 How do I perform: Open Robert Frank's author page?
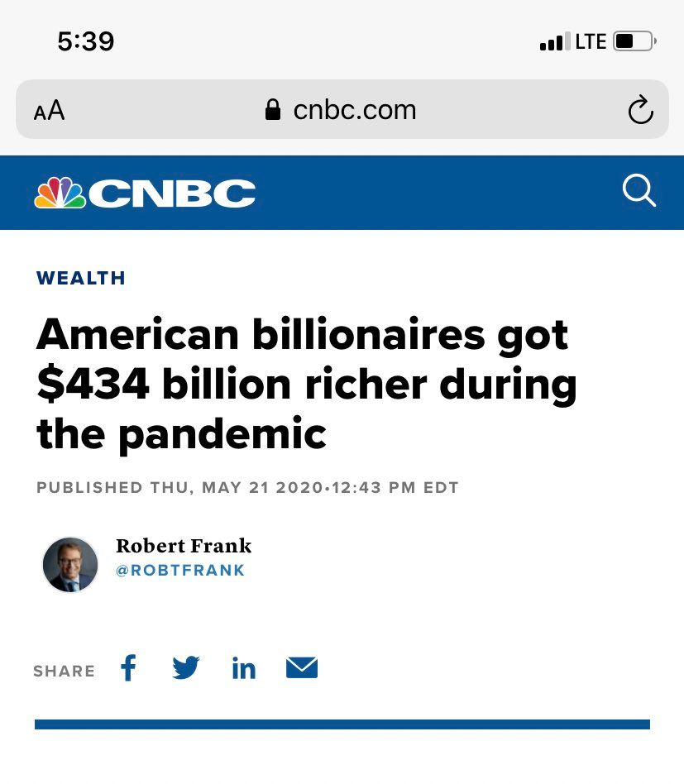(x=183, y=546)
